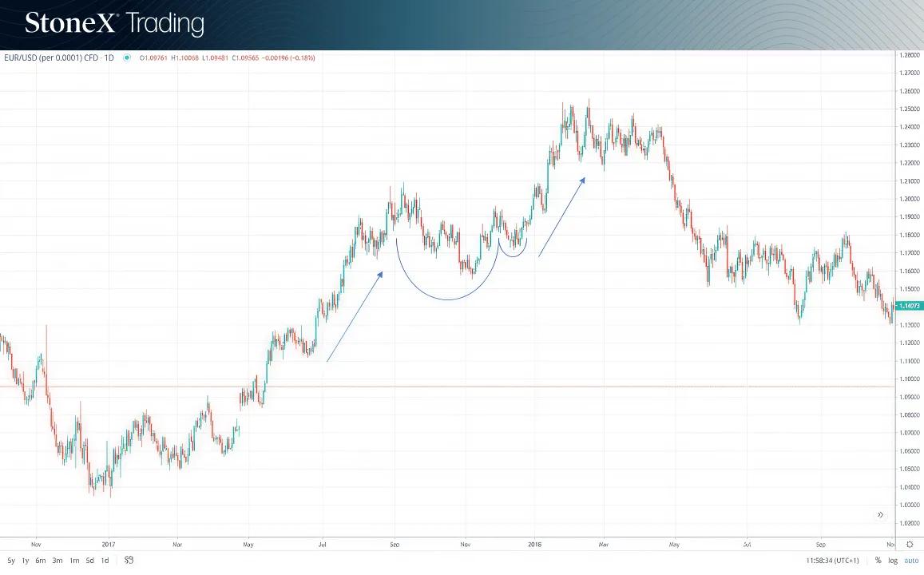Open timezone menu showing 11:58:34 (UTC+1)
Image resolution: width=924 pixels, height=575 pixels.
click(x=832, y=561)
